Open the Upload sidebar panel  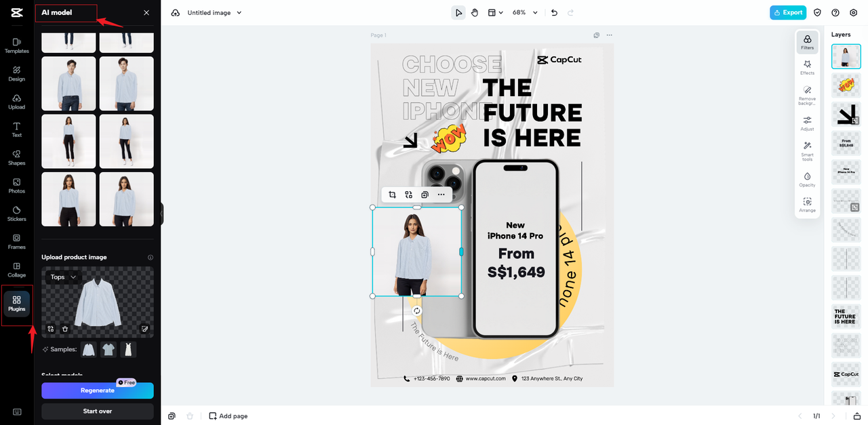coord(16,102)
